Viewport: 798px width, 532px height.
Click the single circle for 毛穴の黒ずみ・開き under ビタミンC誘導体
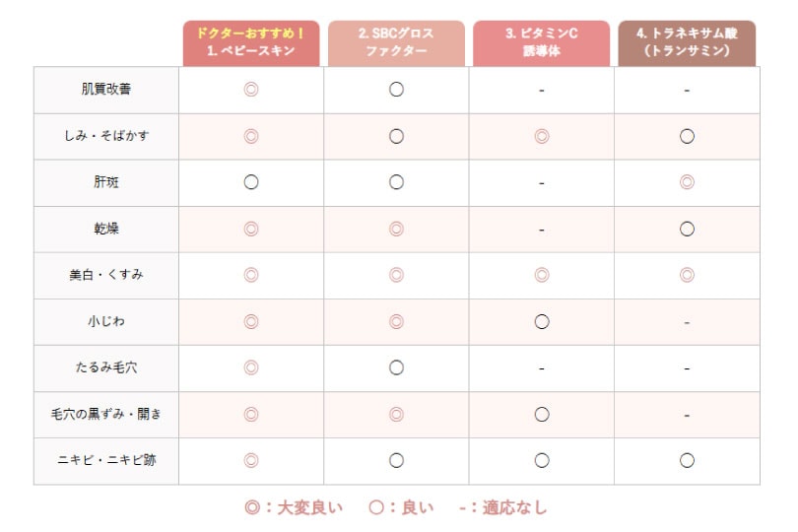click(x=542, y=415)
